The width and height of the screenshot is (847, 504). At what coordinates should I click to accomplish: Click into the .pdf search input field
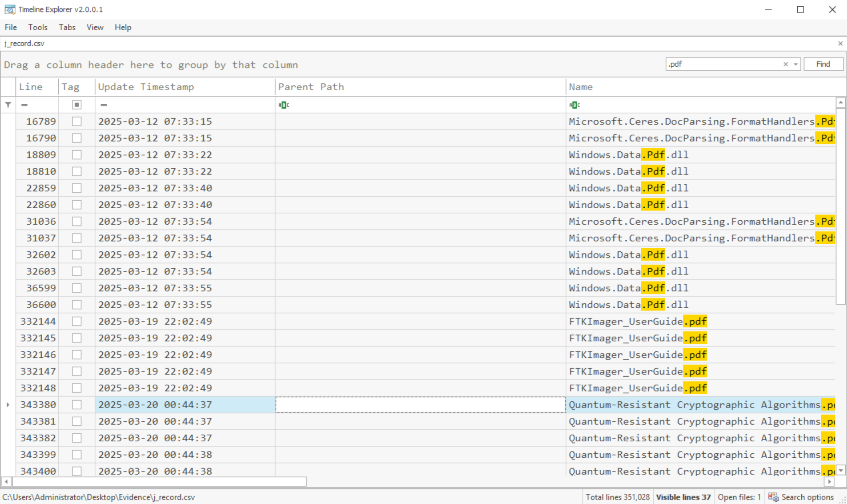click(722, 64)
